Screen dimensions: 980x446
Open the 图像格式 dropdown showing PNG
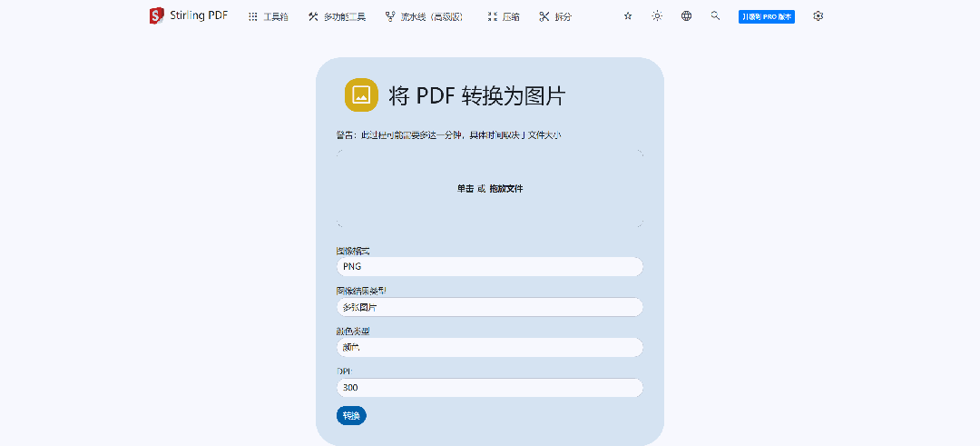[x=490, y=266]
